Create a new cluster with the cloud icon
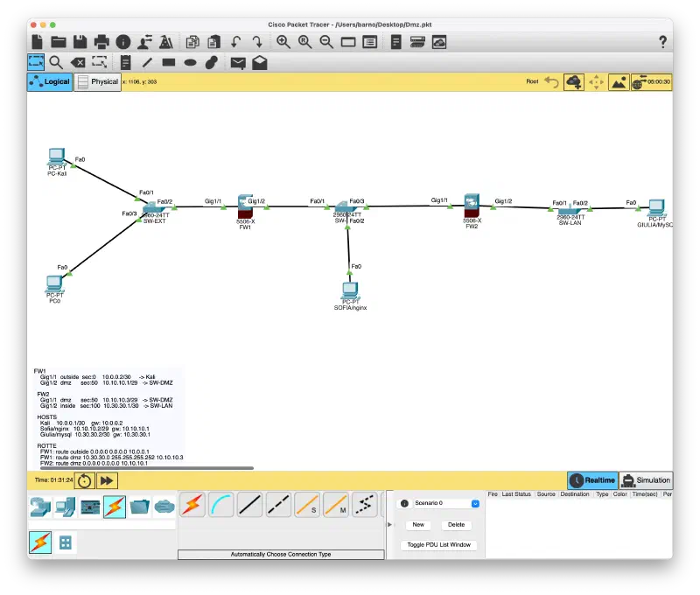Viewport: 700px width, 595px height. [574, 82]
